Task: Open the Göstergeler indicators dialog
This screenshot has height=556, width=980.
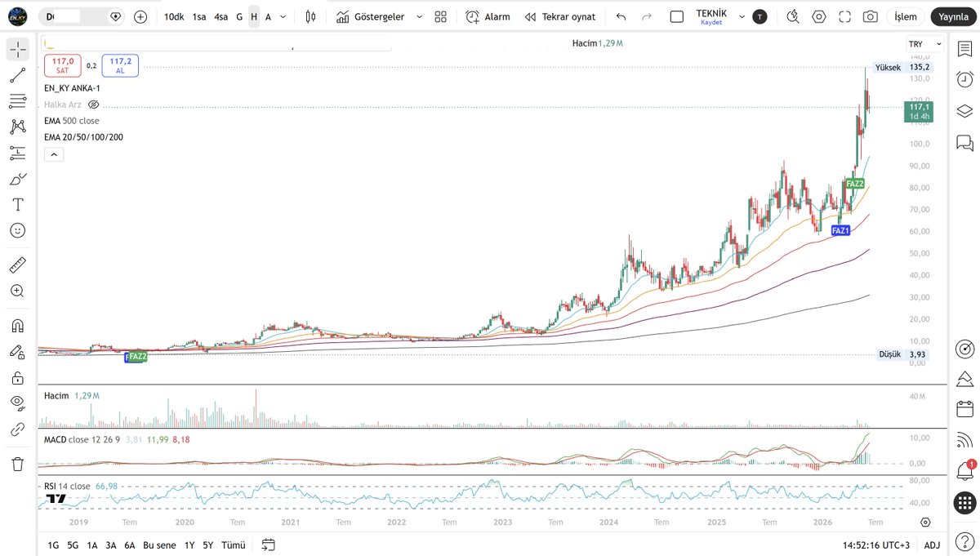Action: coord(371,16)
